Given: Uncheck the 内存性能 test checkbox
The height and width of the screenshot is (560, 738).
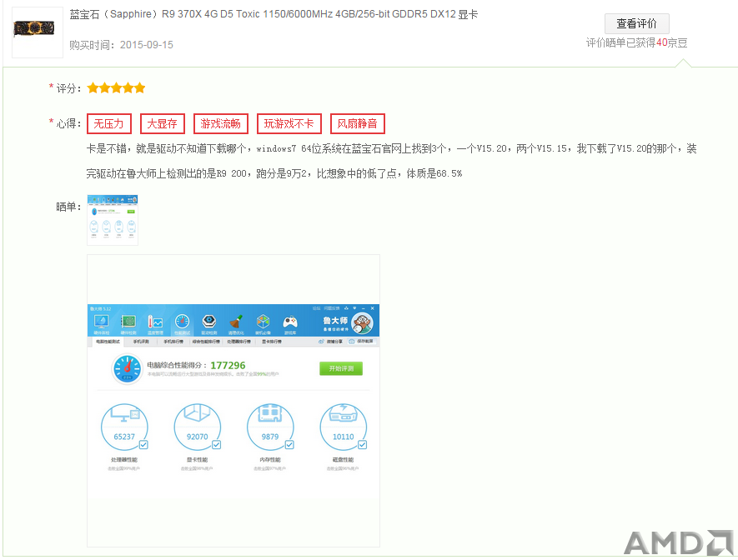Looking at the screenshot, I should (289, 445).
